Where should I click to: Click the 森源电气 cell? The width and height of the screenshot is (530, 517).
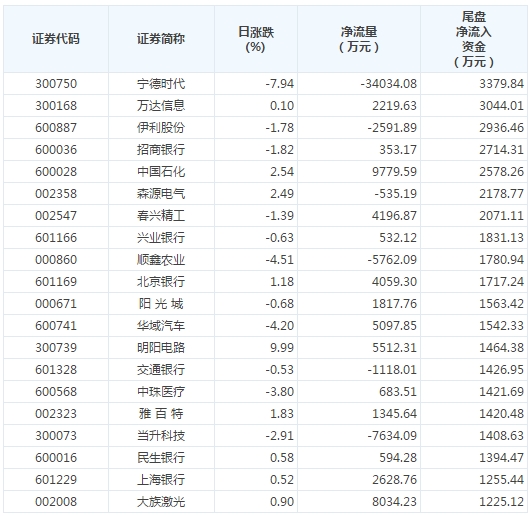coord(161,193)
